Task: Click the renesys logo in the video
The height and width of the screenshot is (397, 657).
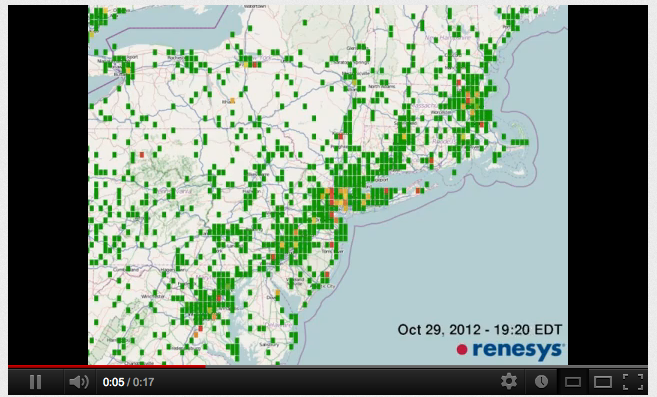Action: (510, 350)
